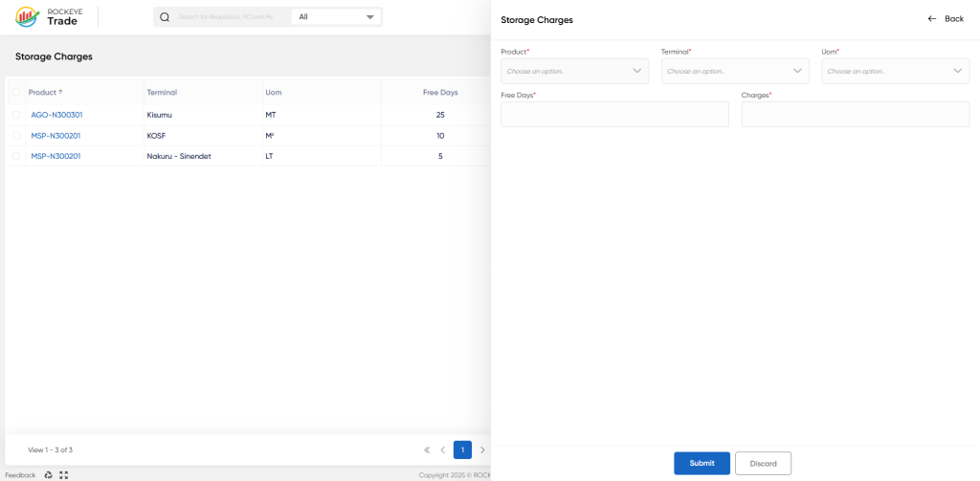
Task: Select page 1 in pagination
Action: pyautogui.click(x=462, y=449)
